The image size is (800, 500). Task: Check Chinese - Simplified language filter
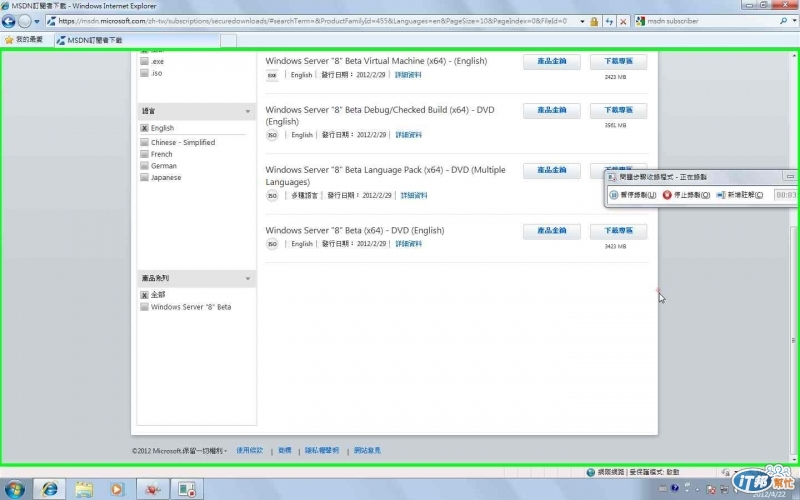click(144, 142)
